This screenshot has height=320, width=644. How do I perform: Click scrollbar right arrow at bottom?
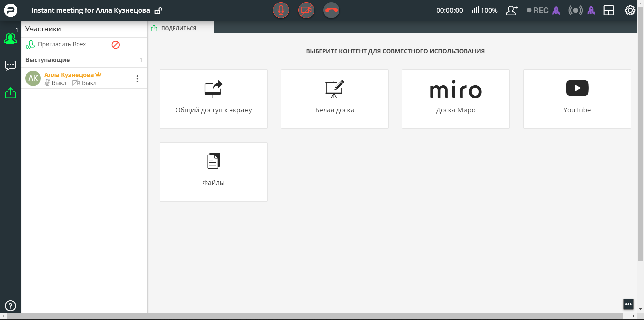[633, 316]
